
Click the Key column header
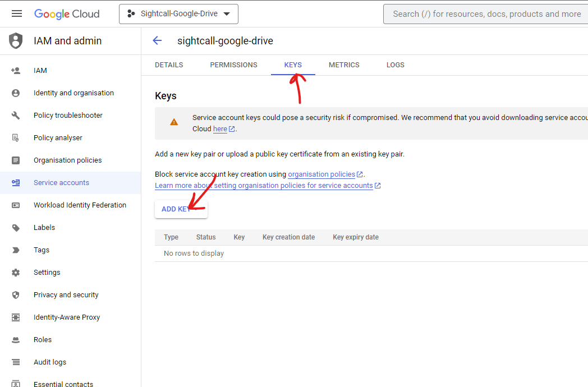click(239, 237)
